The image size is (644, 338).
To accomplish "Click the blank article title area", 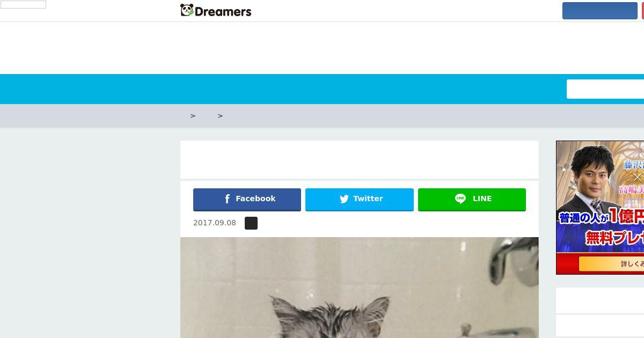I will click(360, 159).
